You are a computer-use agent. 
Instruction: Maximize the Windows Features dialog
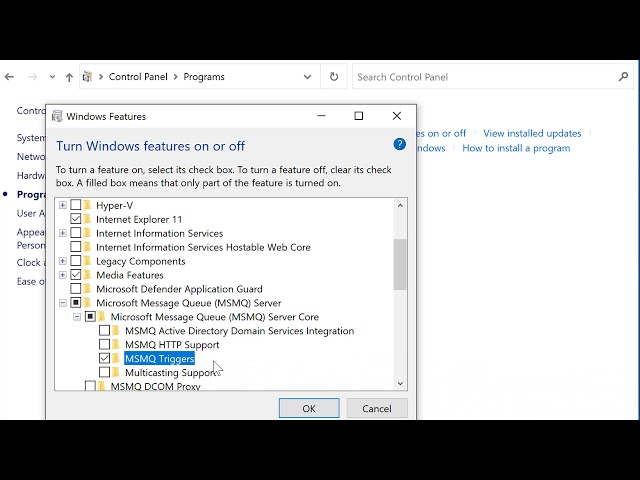click(358, 116)
